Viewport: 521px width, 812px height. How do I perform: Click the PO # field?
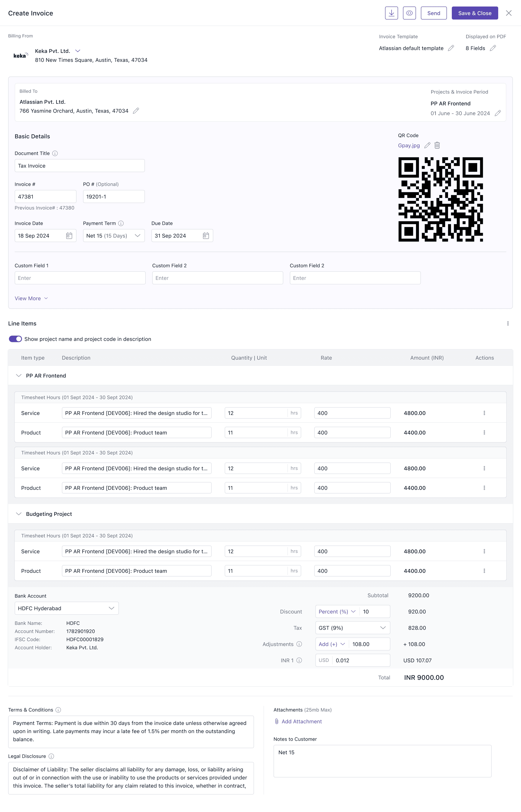click(x=114, y=196)
